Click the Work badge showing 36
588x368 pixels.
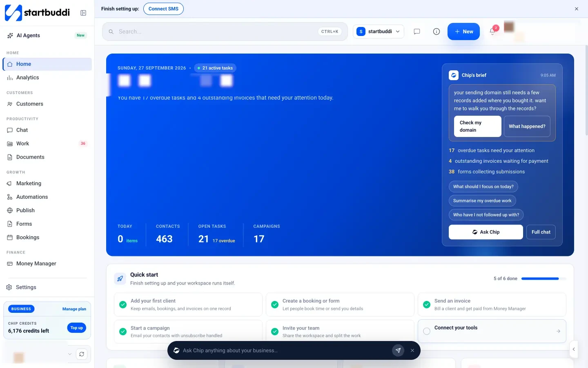pos(83,144)
